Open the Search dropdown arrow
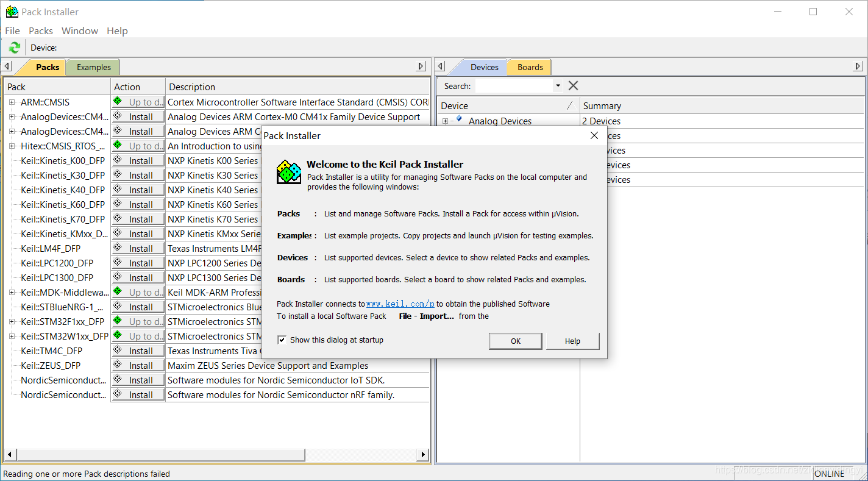Image resolution: width=868 pixels, height=481 pixels. click(558, 86)
